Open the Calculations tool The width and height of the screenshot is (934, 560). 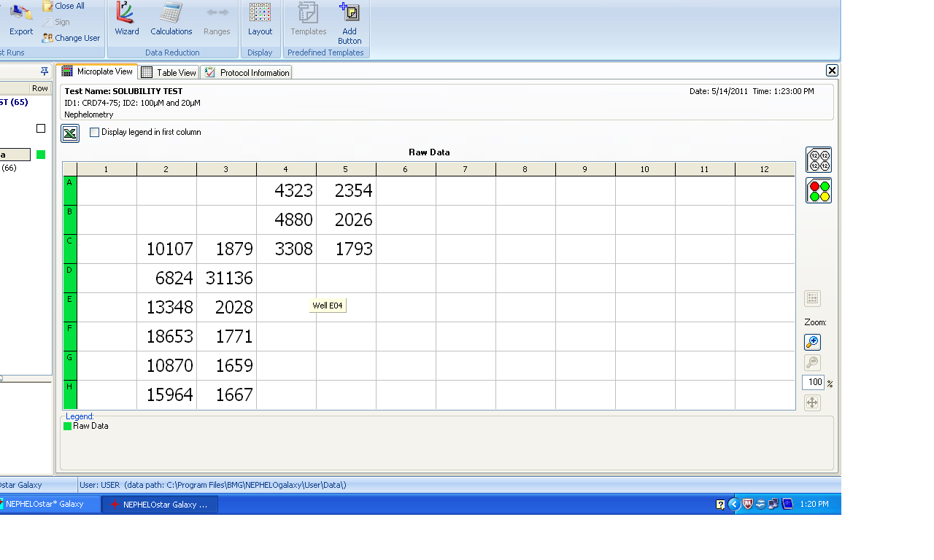(x=171, y=19)
